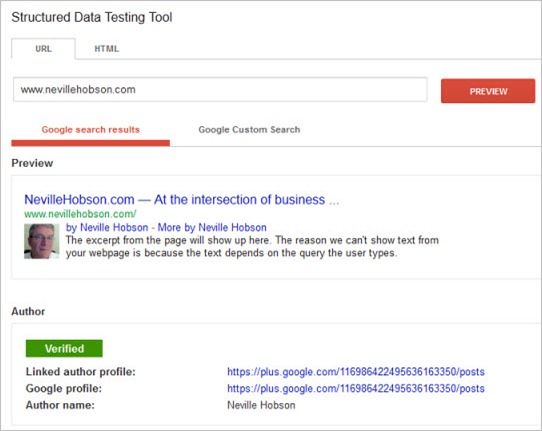The image size is (542, 431).
Task: Click the 'Structured Data Testing Tool' heading
Action: pos(92,17)
